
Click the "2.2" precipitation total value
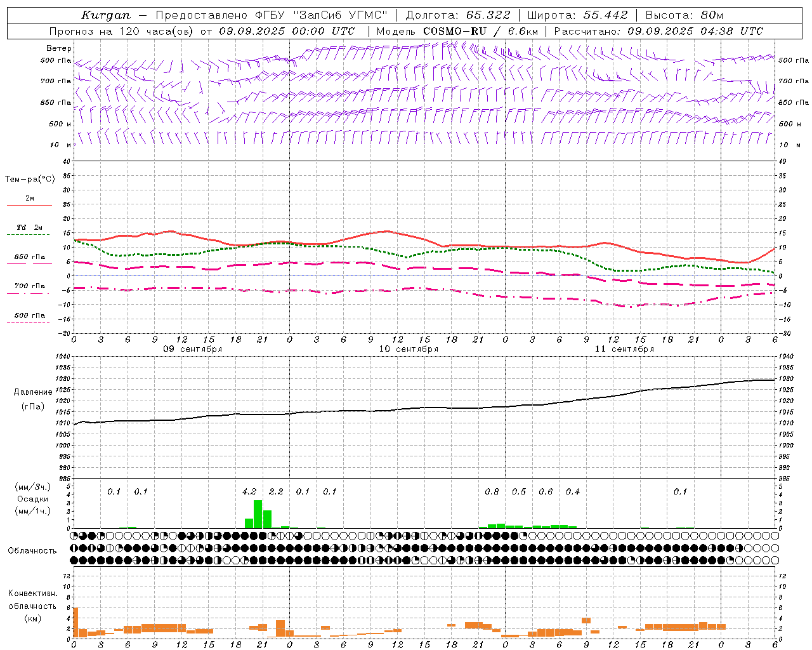click(276, 491)
